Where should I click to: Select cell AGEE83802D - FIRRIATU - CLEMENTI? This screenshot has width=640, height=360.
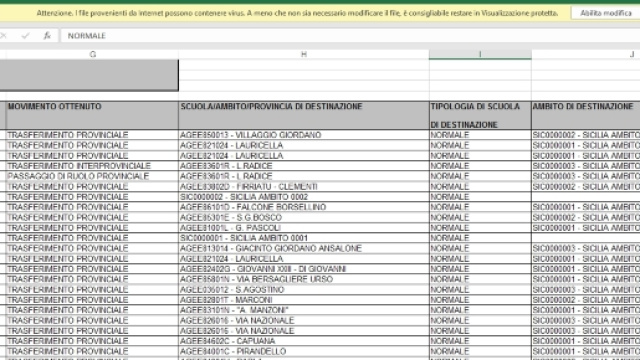pyautogui.click(x=304, y=187)
